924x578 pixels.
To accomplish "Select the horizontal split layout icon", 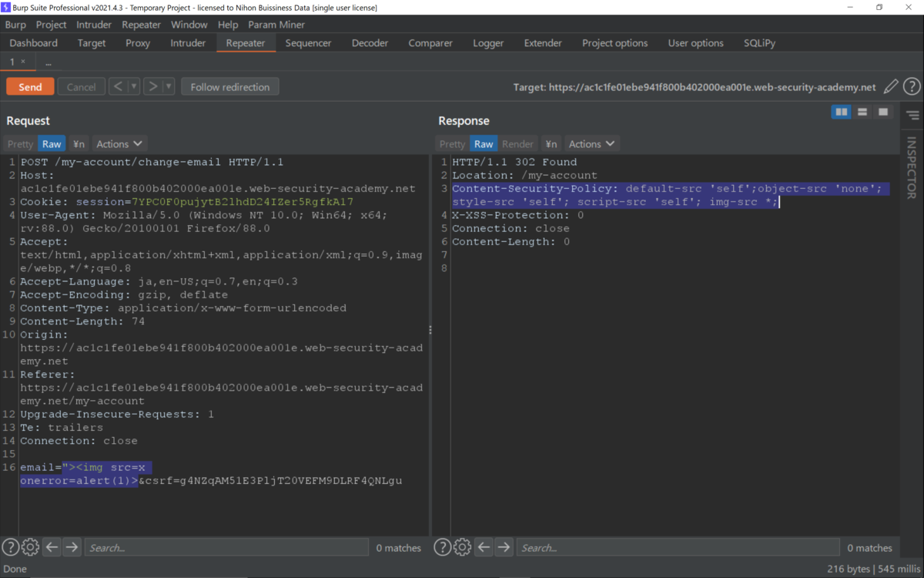I will (x=862, y=112).
